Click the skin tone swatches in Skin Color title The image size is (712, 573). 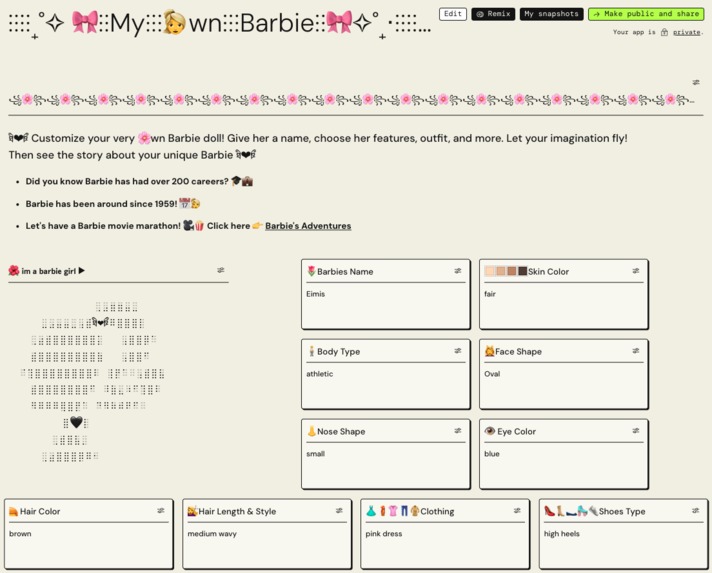pos(505,272)
